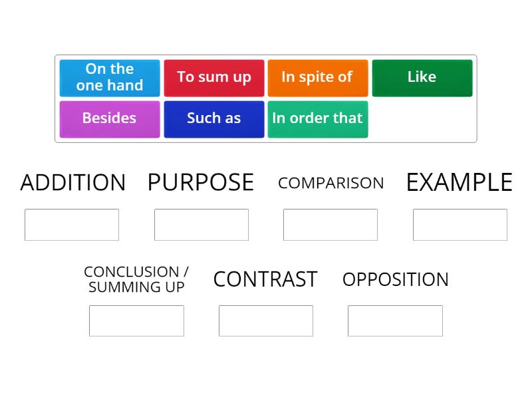Viewport: 532px width, 399px height.
Task: Pick the teal 'In order that' tile
Action: tap(318, 119)
